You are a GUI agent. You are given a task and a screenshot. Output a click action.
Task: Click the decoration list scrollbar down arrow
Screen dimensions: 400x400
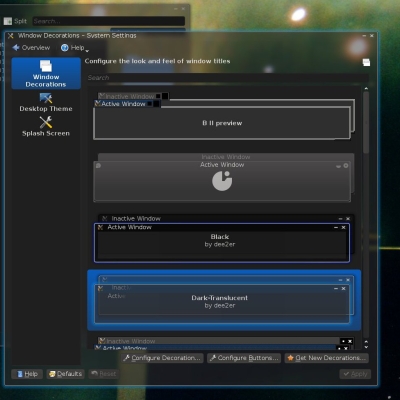pos(366,347)
